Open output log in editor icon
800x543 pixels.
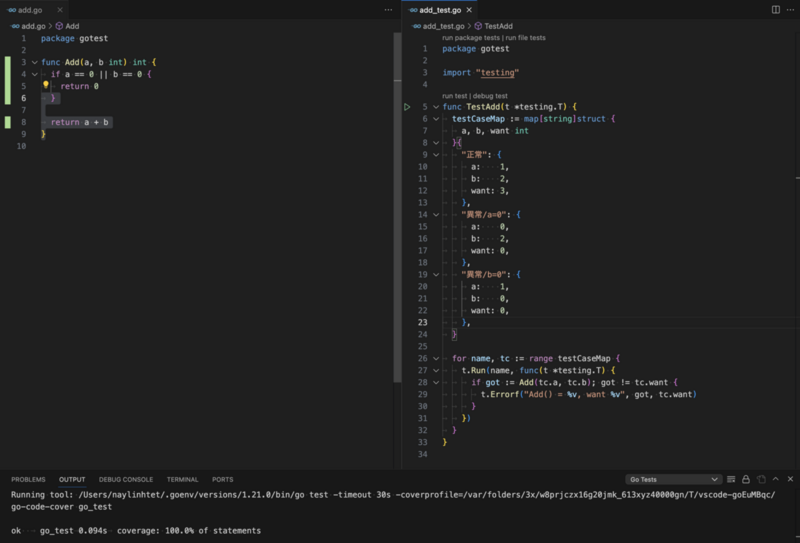coord(761,479)
